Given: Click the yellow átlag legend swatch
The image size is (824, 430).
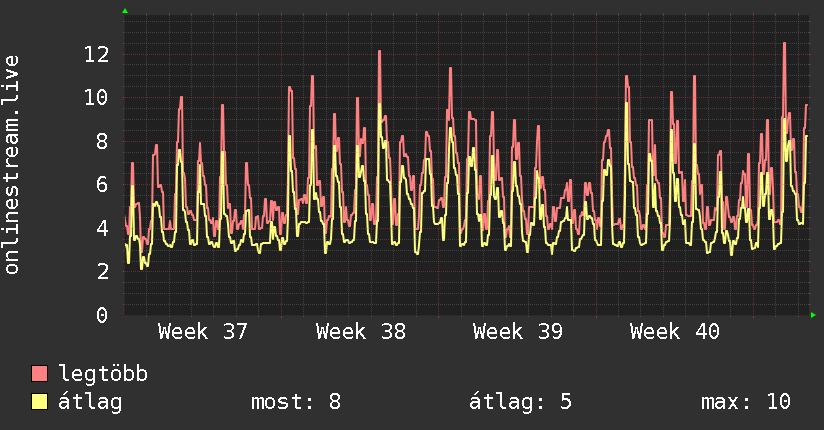Looking at the screenshot, I should click(x=39, y=402).
